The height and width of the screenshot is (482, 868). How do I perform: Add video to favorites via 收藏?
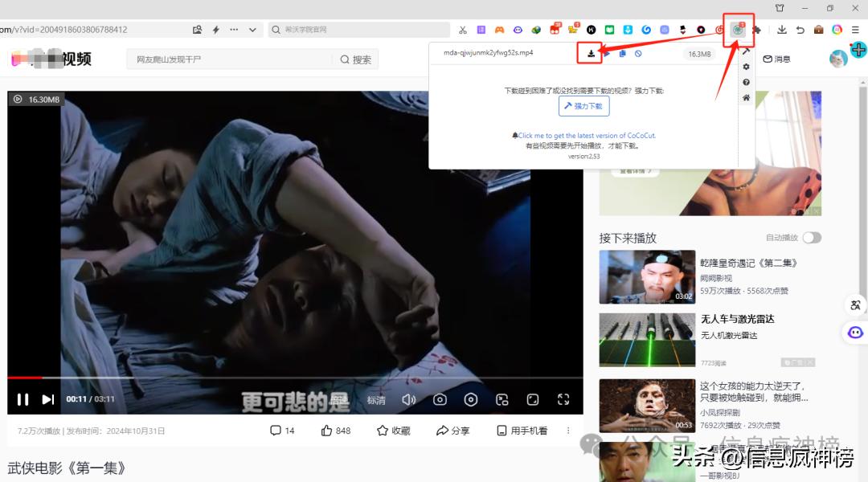[x=394, y=431]
